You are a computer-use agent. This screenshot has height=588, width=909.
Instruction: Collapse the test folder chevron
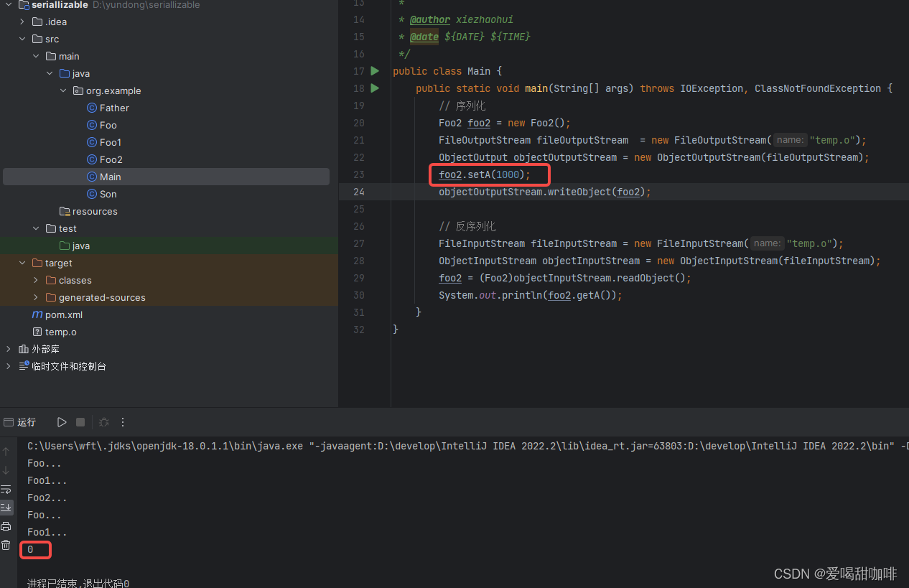36,228
